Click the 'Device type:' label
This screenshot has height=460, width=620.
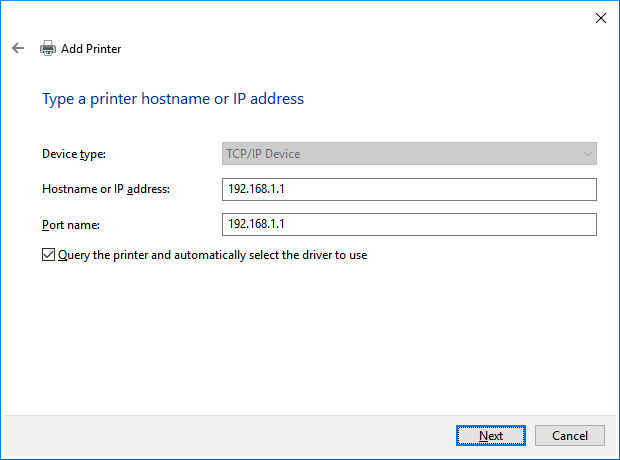[x=74, y=154]
